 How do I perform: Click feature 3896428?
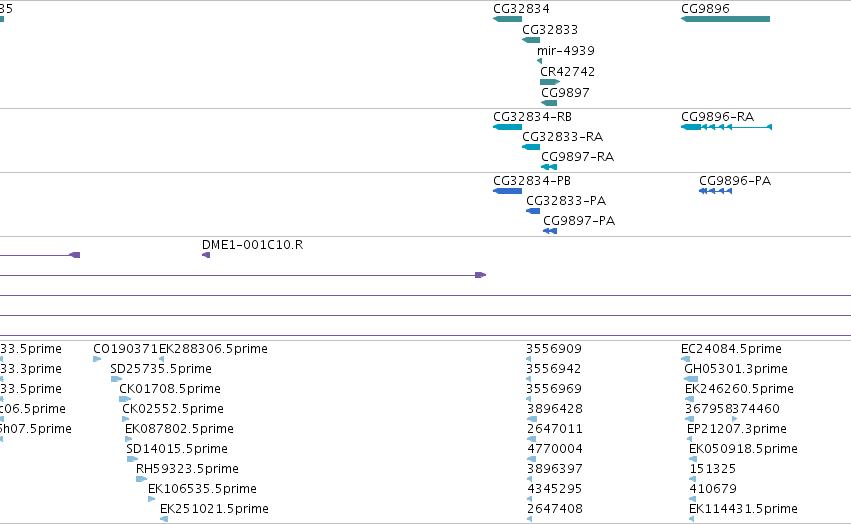[554, 409]
